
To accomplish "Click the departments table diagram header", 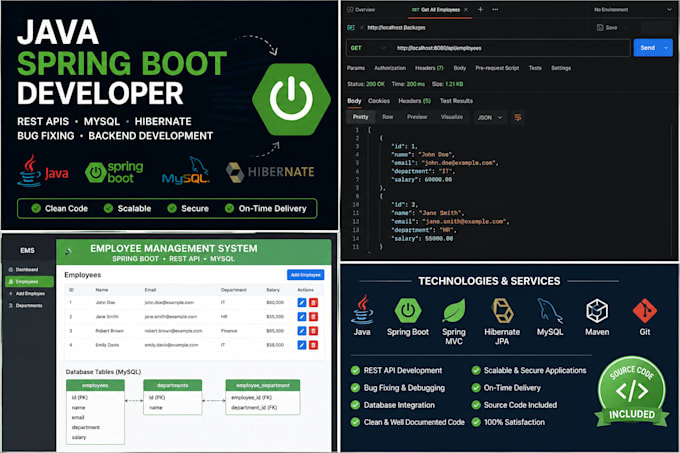I will (x=173, y=385).
